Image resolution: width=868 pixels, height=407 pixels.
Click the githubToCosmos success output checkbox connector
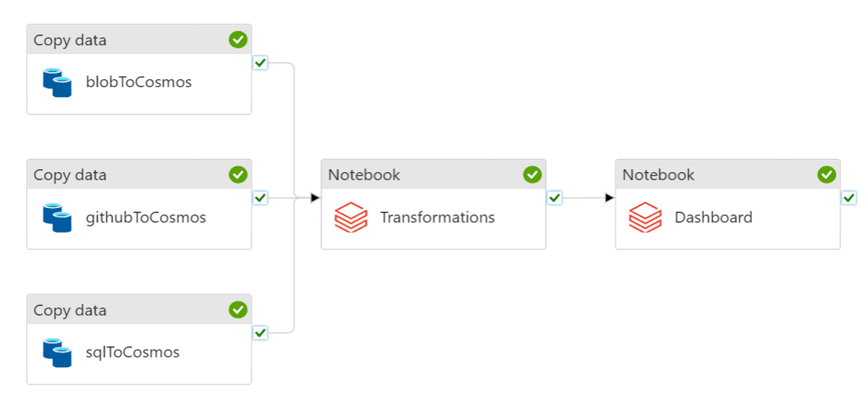(260, 197)
